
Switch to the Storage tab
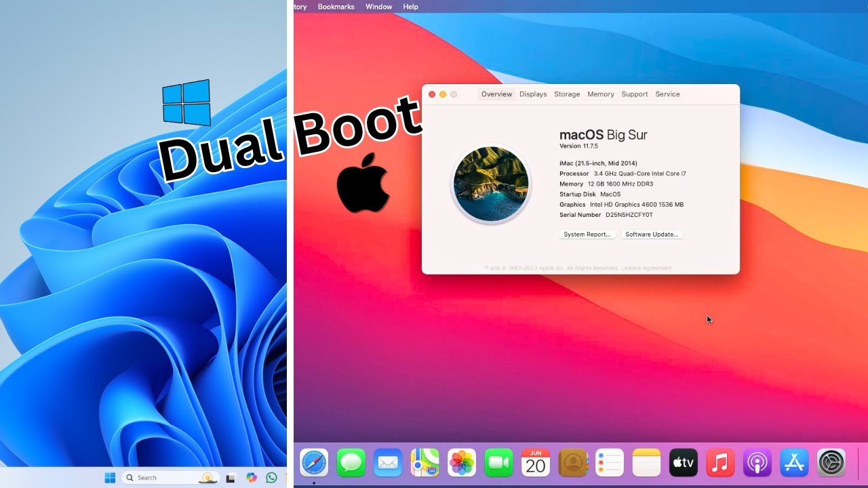[x=567, y=94]
